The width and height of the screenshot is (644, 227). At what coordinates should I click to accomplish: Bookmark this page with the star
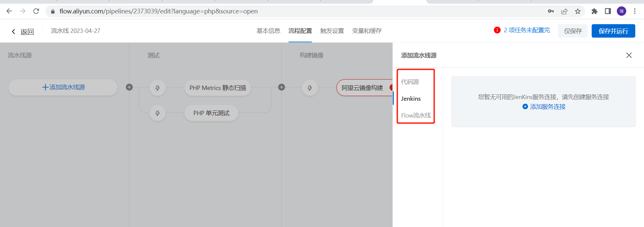coord(578,11)
